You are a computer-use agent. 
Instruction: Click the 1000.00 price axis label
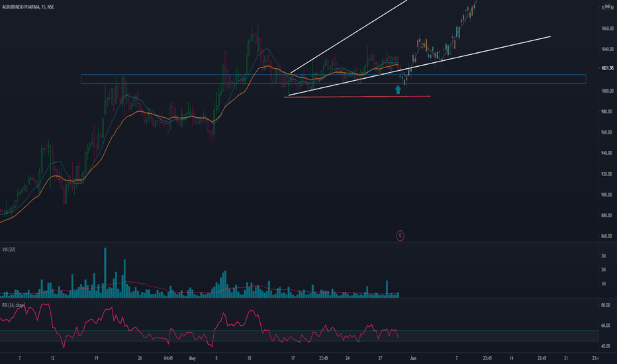tap(607, 91)
